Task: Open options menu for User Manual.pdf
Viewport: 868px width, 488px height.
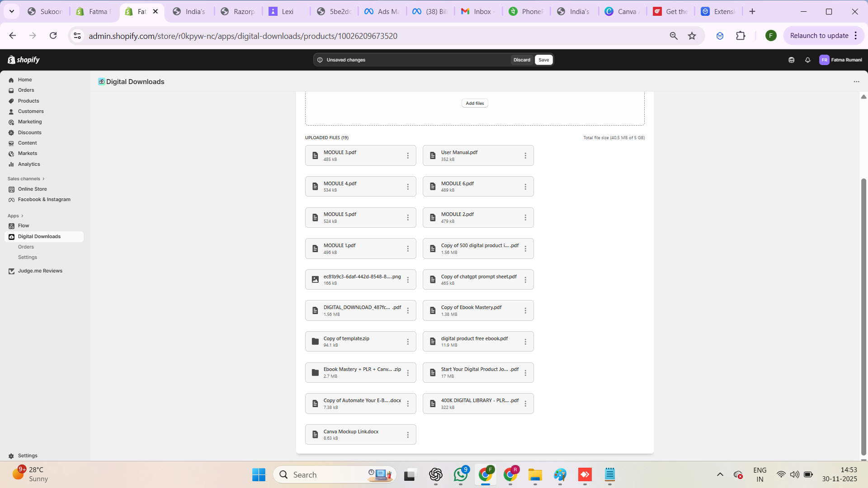Action: pyautogui.click(x=525, y=155)
